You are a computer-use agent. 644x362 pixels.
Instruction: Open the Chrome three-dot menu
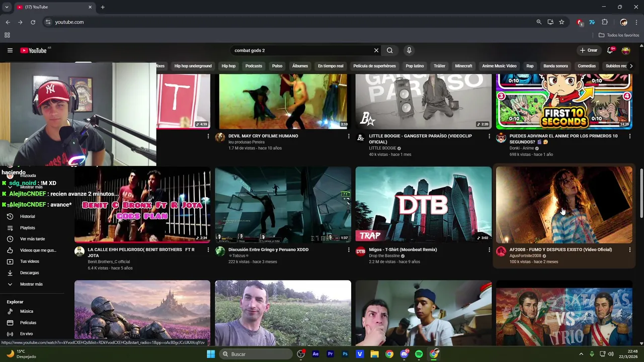636,22
